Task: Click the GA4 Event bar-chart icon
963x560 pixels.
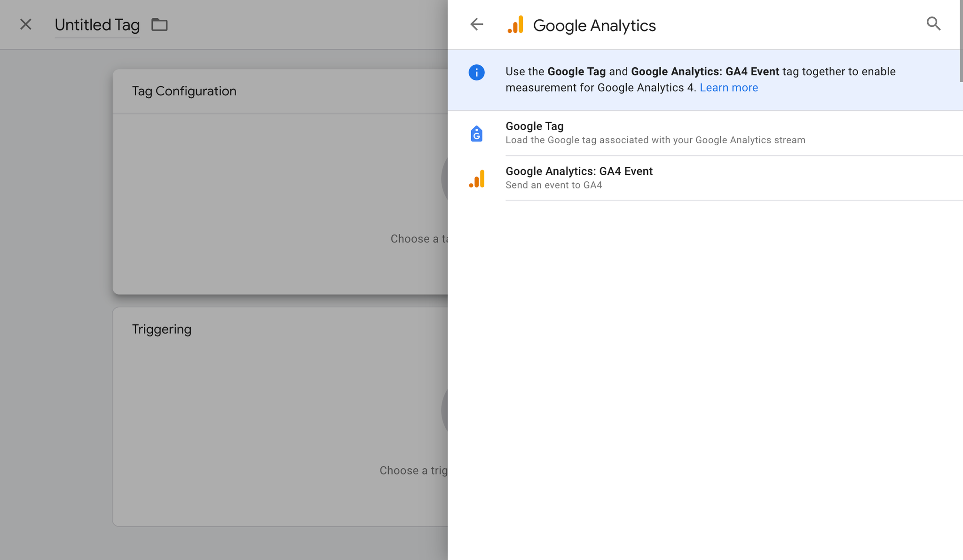Action: tap(476, 179)
